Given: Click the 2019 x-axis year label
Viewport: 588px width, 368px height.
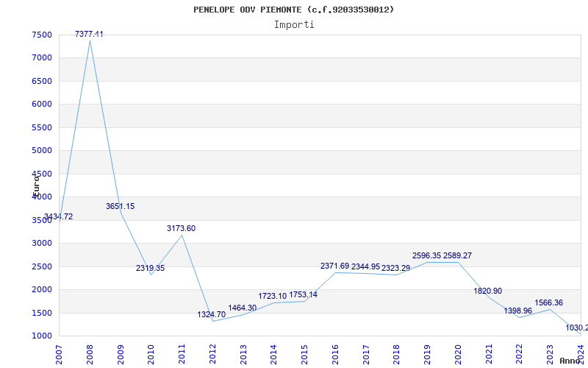Looking at the screenshot, I should point(428,354).
